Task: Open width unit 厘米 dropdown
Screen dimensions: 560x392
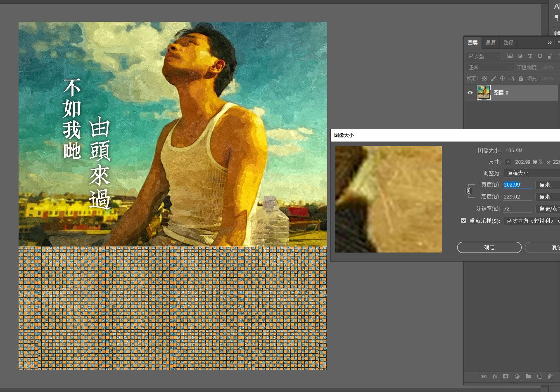Action: click(548, 185)
